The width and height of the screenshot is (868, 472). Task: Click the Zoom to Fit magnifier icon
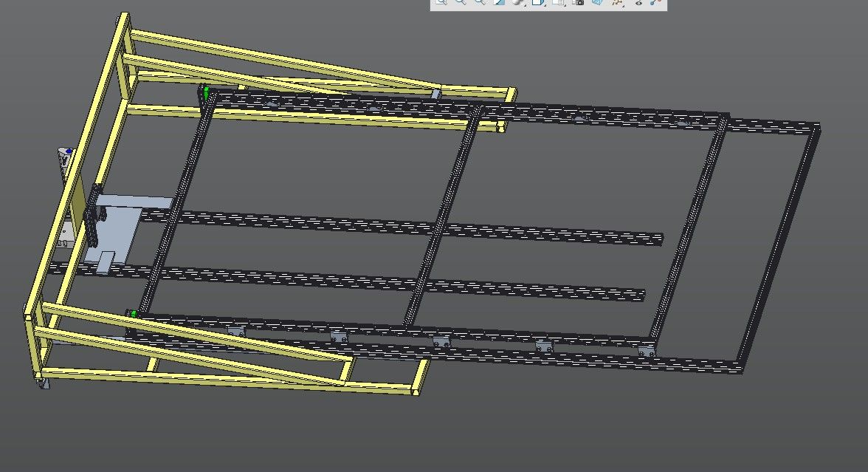pos(441,3)
